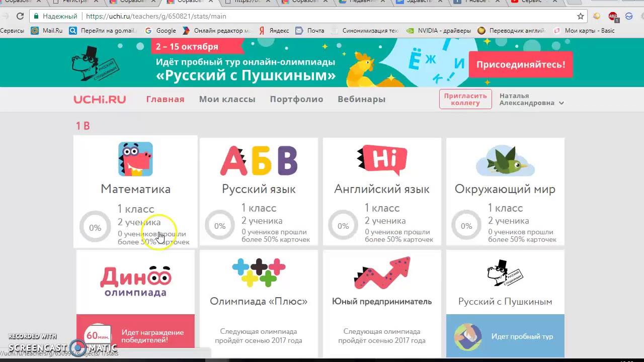Click the UCHi.RU logo
644x362 pixels.
[x=100, y=99]
